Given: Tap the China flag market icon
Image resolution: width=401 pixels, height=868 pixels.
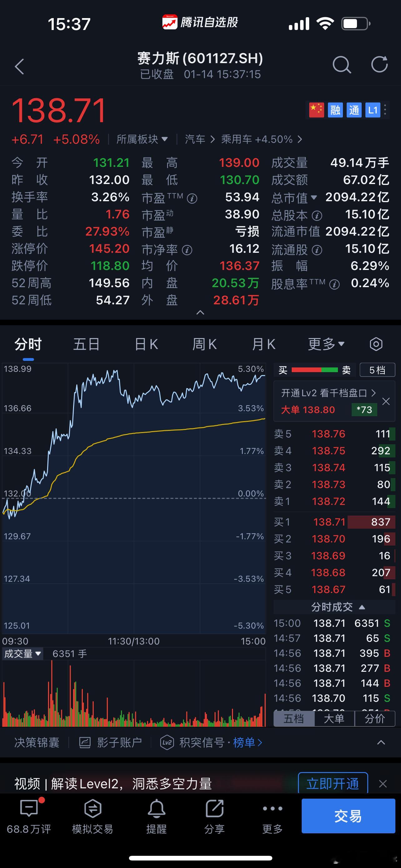Looking at the screenshot, I should click(x=316, y=110).
